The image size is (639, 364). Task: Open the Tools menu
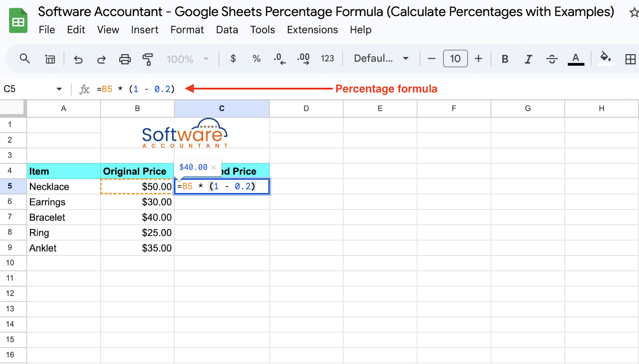click(262, 30)
